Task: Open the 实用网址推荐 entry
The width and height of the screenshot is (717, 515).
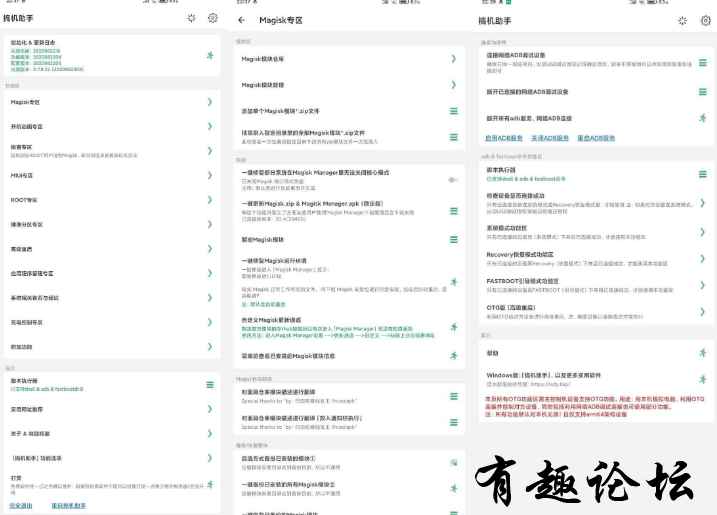Action: (112, 409)
